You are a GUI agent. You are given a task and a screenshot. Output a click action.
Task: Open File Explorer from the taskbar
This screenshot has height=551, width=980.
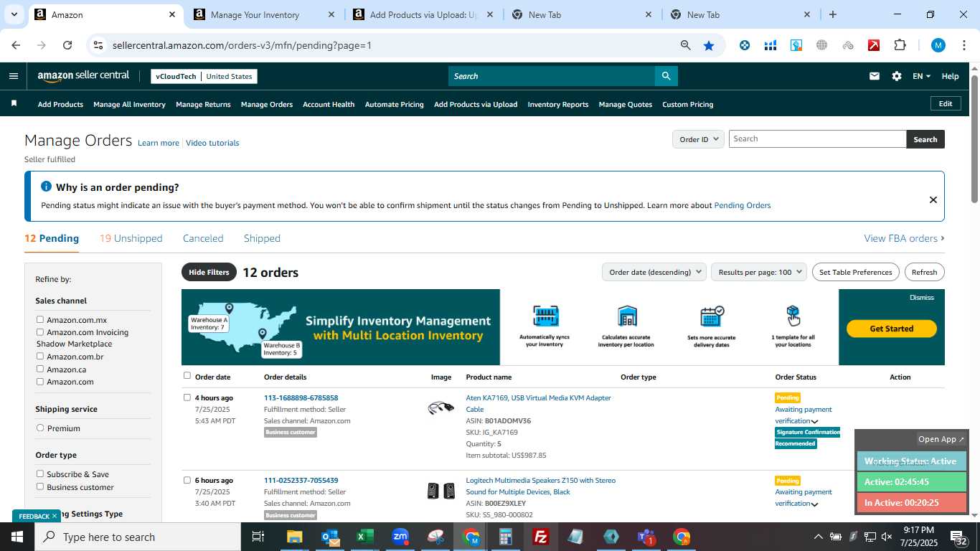[294, 537]
